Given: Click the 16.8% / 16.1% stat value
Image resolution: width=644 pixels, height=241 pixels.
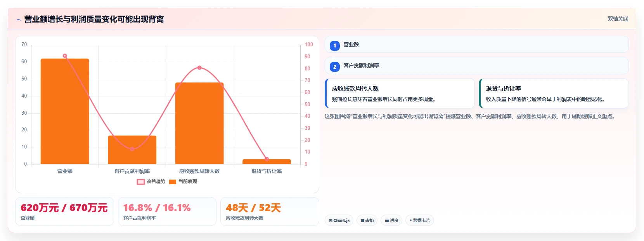Looking at the screenshot, I should click(157, 208).
